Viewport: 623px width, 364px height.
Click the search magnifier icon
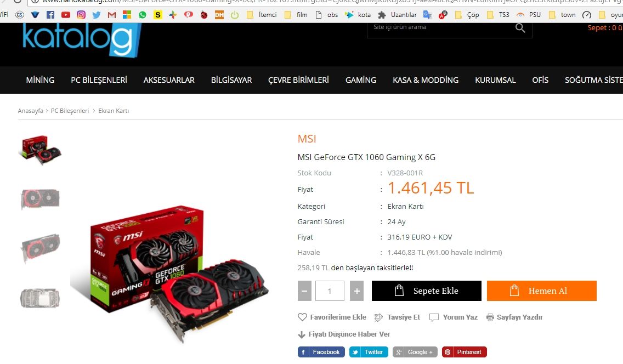click(520, 28)
